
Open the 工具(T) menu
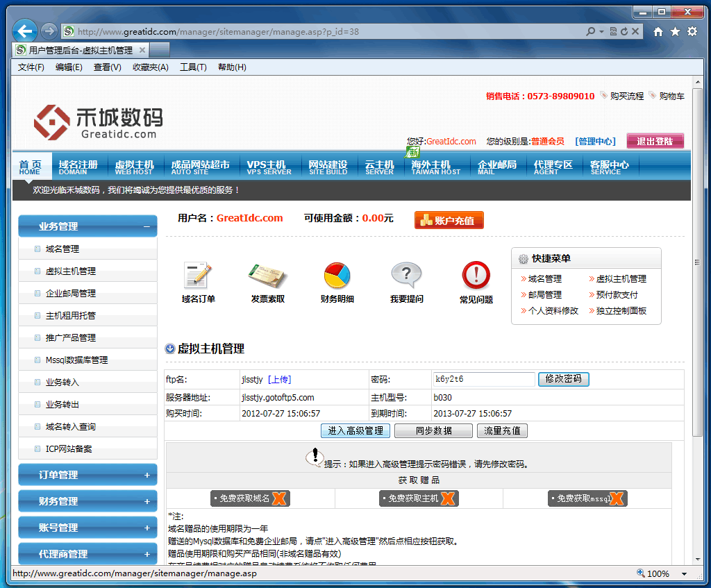click(x=193, y=67)
